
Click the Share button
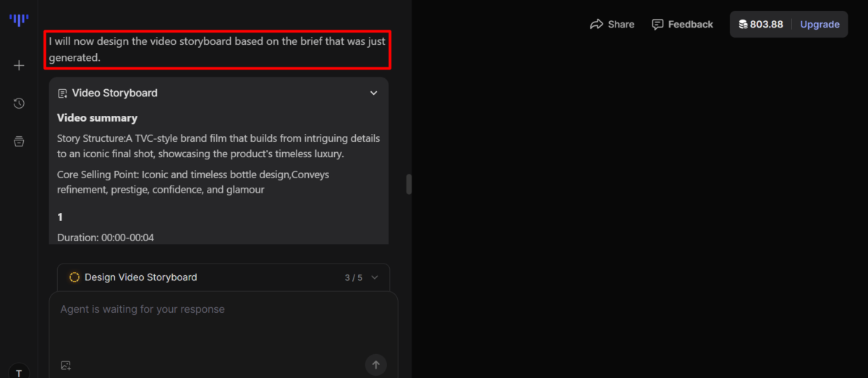point(612,25)
